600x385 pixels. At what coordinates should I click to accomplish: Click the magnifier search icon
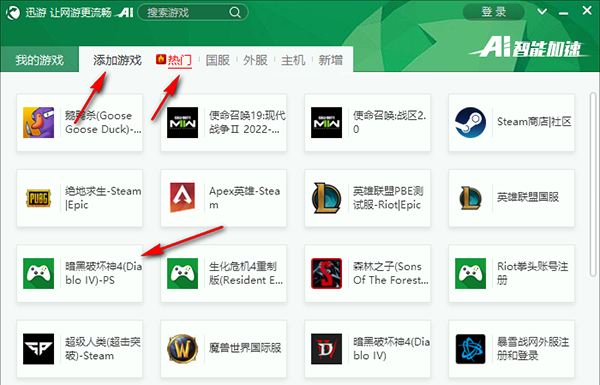[x=235, y=12]
